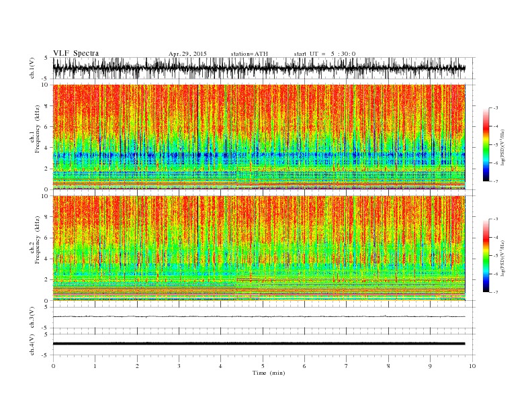Click the blue 3 kHz band in ch.1 spectrogram
This screenshot has width=532, height=411.
tap(259, 156)
